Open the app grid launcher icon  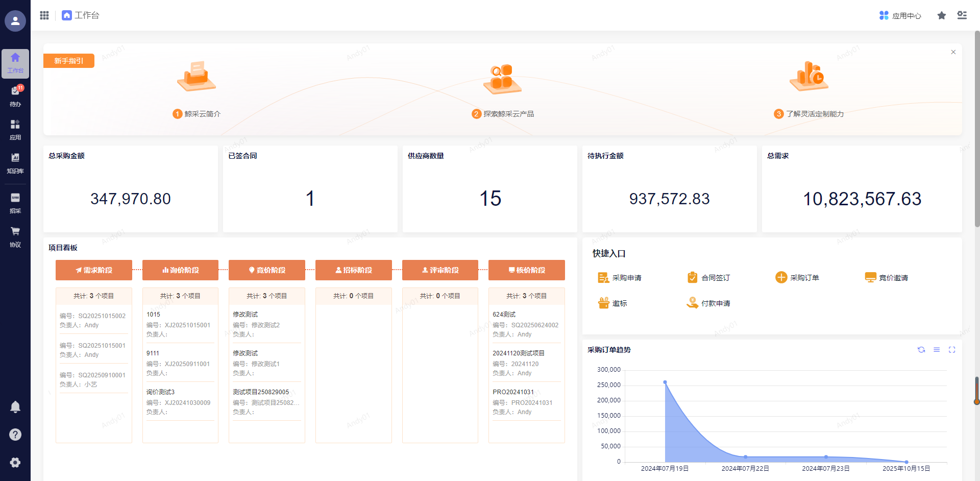point(44,15)
